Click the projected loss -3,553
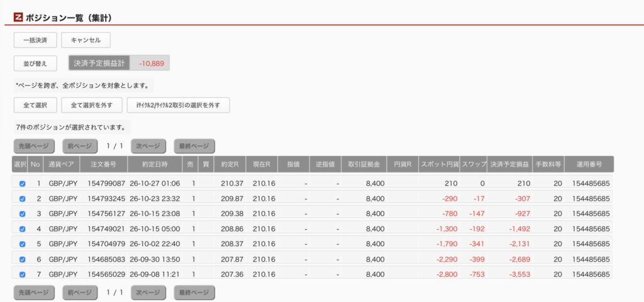 tap(519, 274)
